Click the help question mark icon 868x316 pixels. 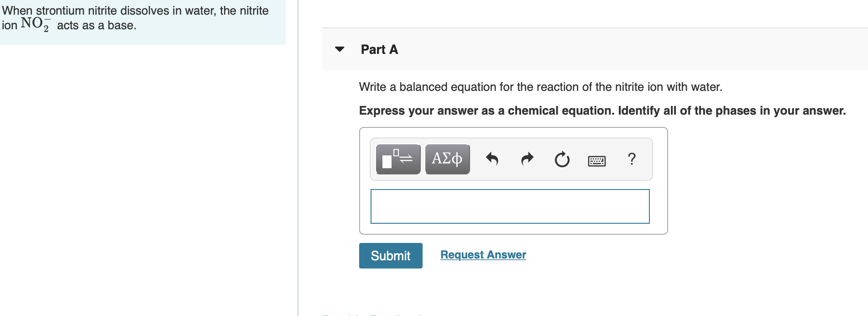(x=632, y=159)
